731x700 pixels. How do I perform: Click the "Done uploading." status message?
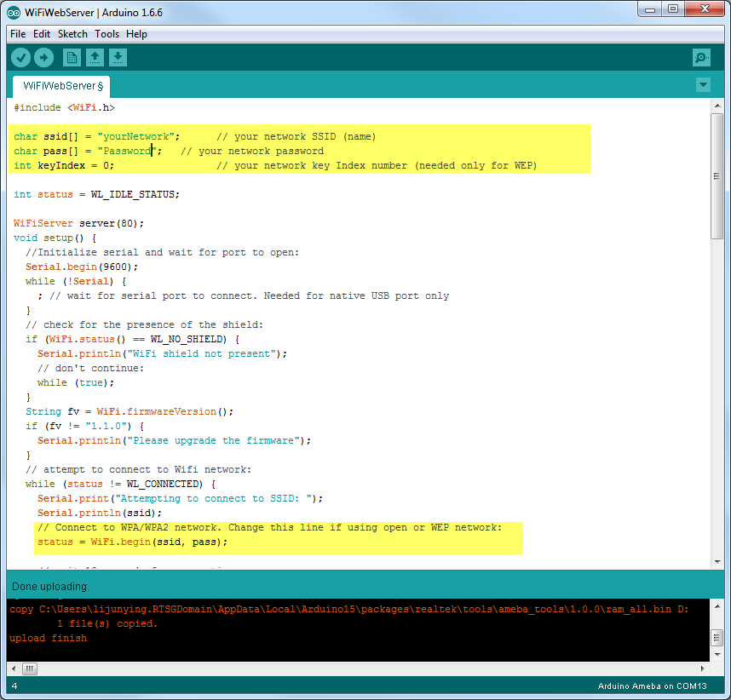pyautogui.click(x=50, y=587)
